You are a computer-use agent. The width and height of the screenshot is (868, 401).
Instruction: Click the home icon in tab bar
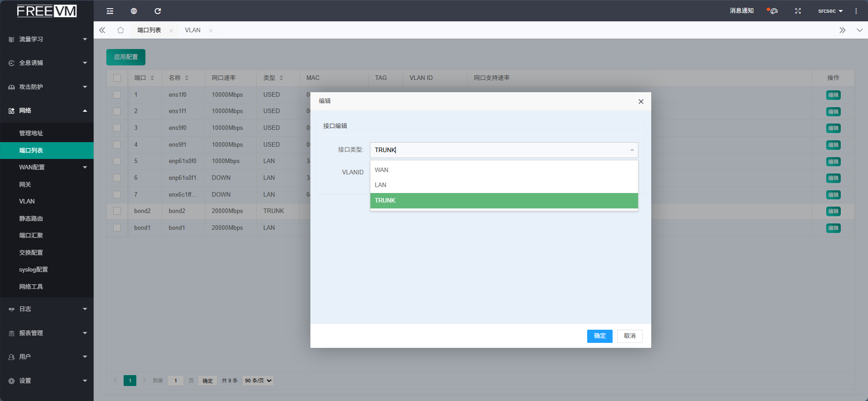point(120,30)
